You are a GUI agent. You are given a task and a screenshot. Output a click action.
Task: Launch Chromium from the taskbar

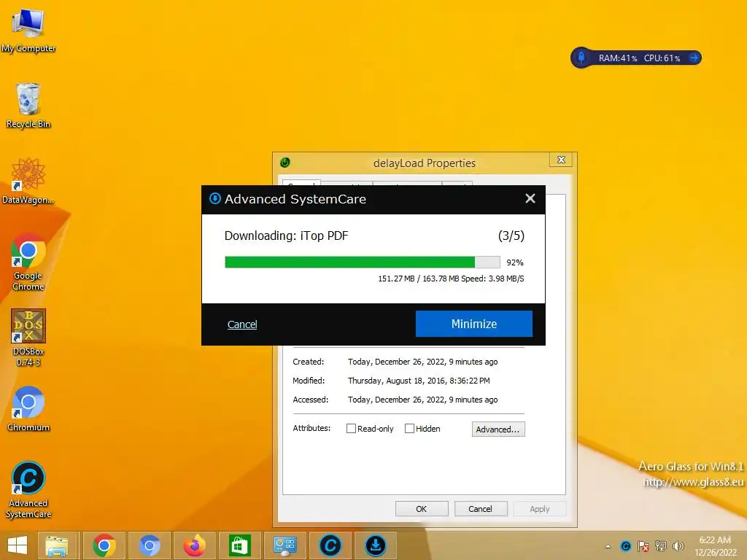tap(149, 545)
